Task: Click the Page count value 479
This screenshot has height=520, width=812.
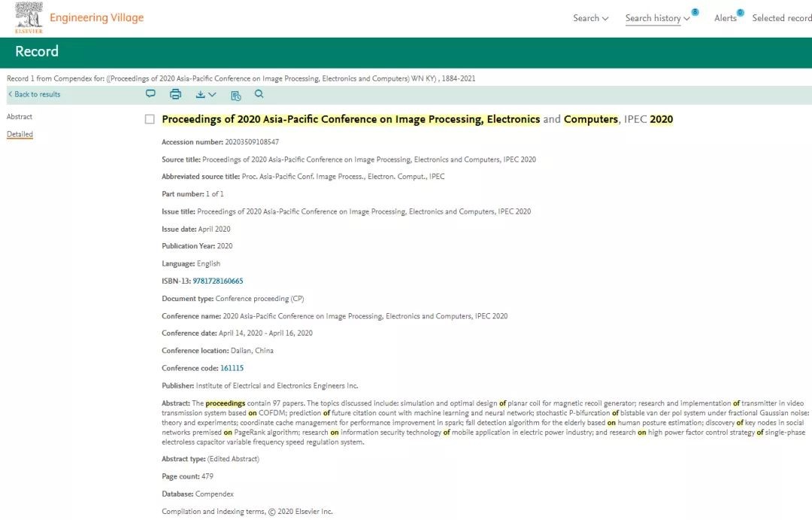Action: click(208, 476)
